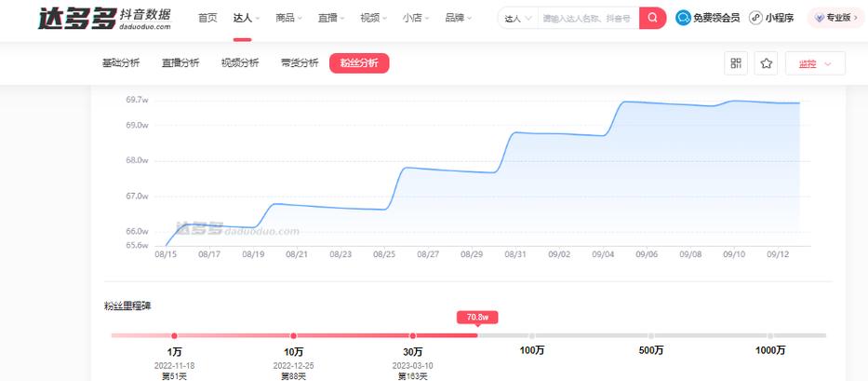868x381 pixels.
Task: Open the 品牌 menu in navigation
Action: coord(458,18)
